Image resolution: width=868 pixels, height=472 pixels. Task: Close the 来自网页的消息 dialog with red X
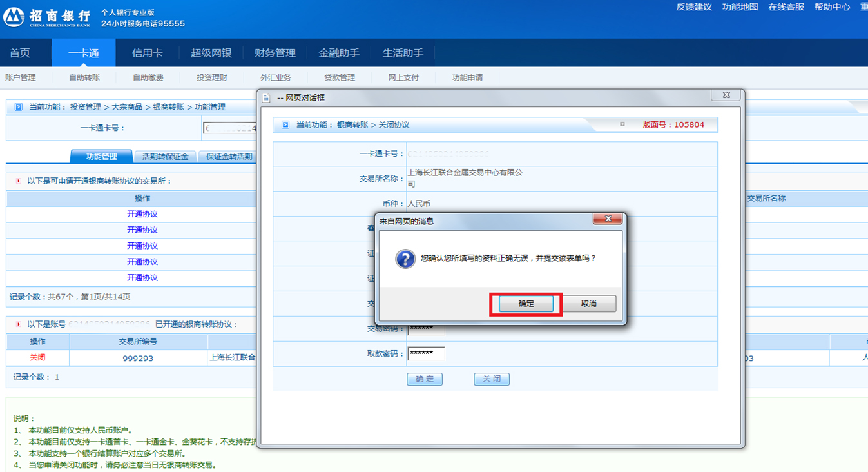pos(607,220)
